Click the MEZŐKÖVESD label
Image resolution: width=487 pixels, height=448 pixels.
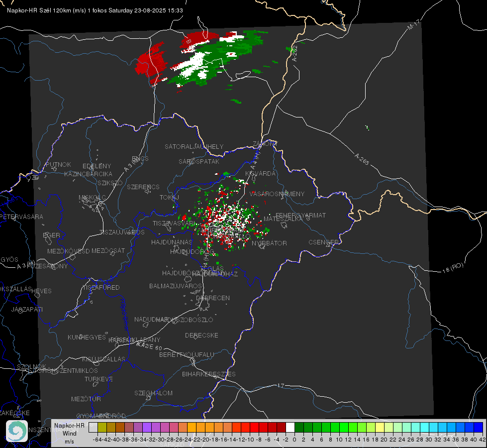point(68,251)
